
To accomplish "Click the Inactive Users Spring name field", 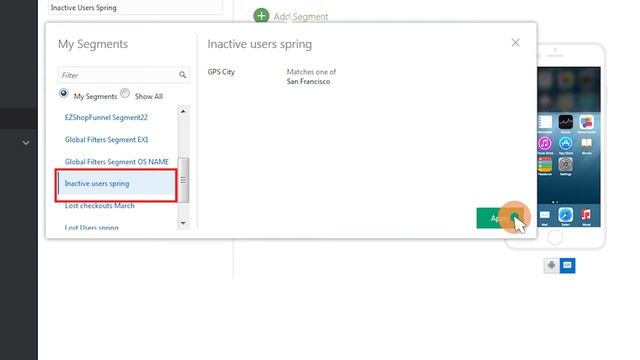I will [x=136, y=7].
